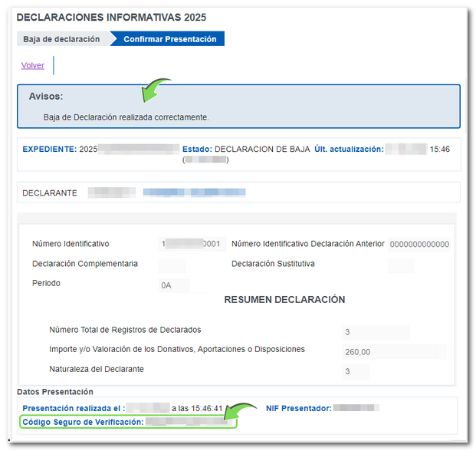Image resolution: width=476 pixels, height=451 pixels.
Task: Click the Declaración Complementaria box
Action: point(171,265)
